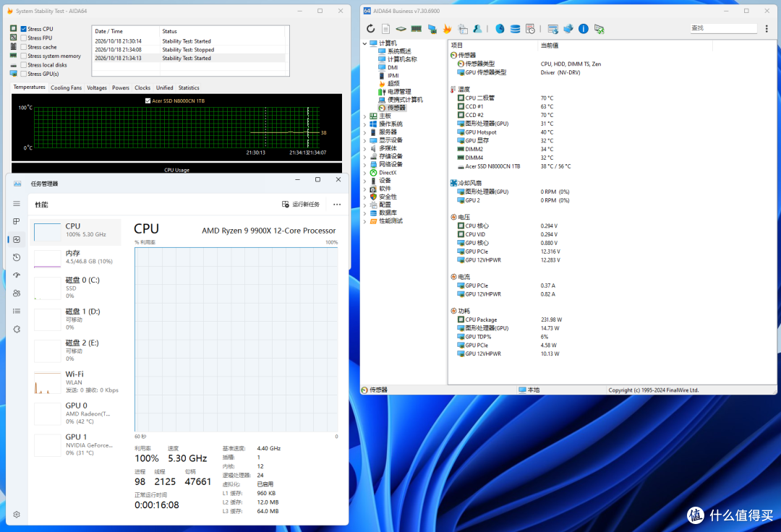Viewport: 781px width, 532px height.
Task: Expand the 存储设备 tree node
Action: [x=364, y=156]
